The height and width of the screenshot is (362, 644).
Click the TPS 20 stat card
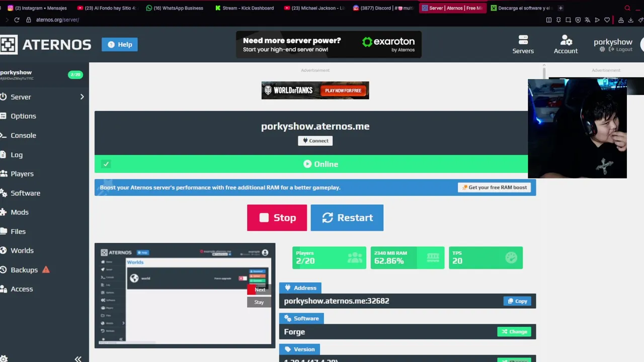[x=486, y=257]
